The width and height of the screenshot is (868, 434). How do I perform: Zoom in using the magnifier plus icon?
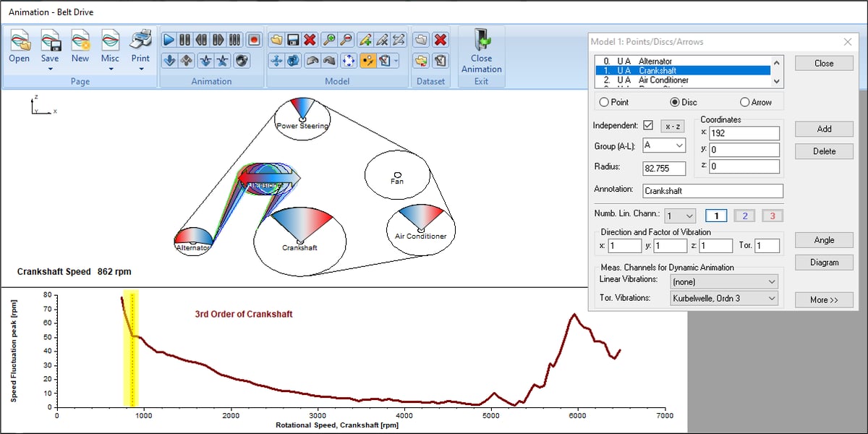click(x=331, y=40)
